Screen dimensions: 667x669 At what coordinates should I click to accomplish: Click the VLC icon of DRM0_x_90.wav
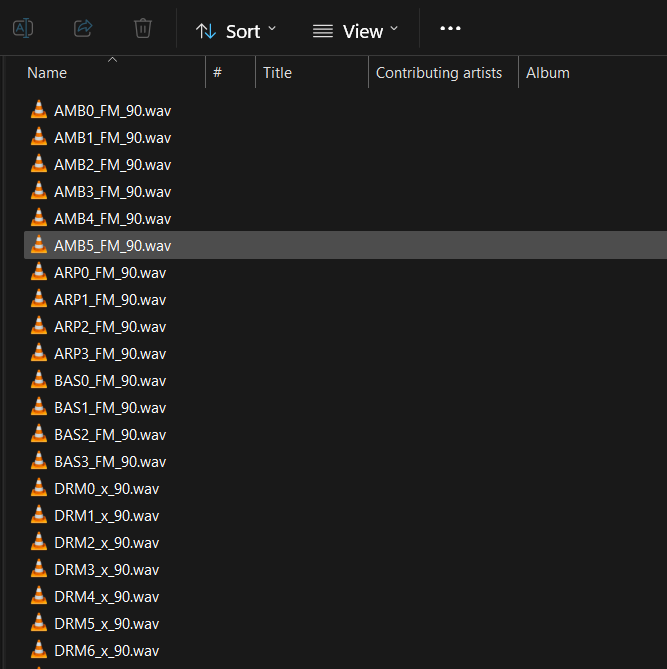pos(39,487)
